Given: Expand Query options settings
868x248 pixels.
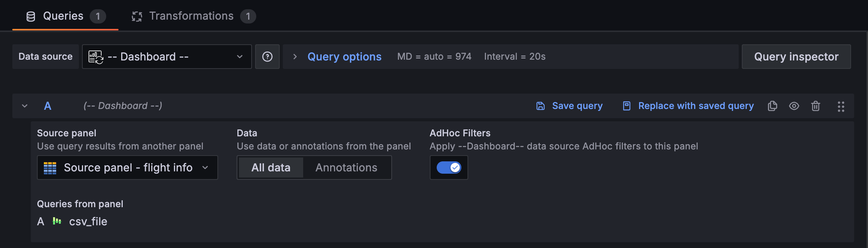Looking at the screenshot, I should pyautogui.click(x=344, y=56).
